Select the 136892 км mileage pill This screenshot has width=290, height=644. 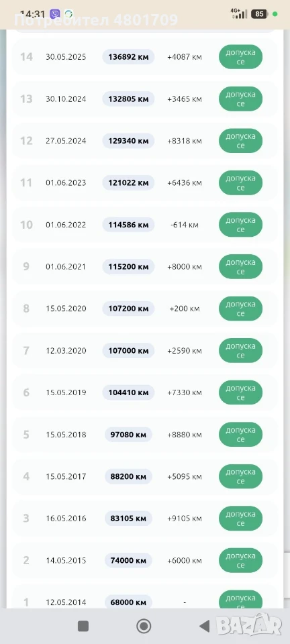pos(128,57)
